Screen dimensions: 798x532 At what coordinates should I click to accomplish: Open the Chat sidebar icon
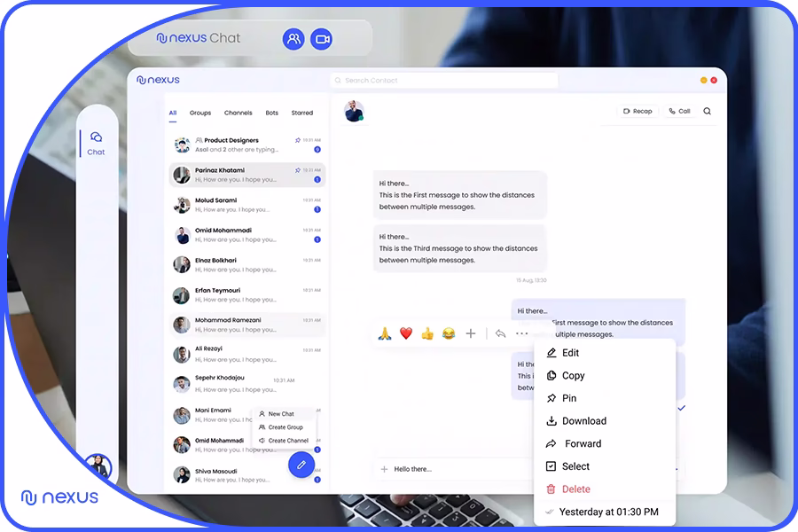pos(96,143)
